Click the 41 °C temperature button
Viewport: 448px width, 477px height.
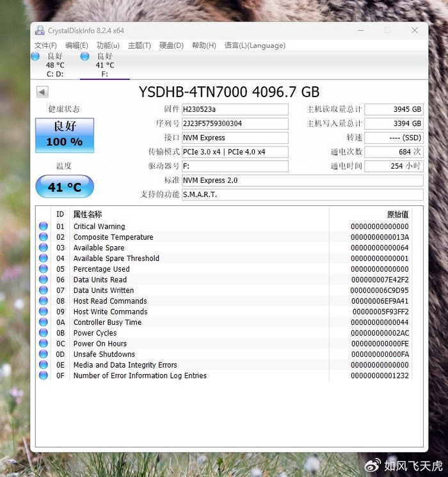(65, 187)
